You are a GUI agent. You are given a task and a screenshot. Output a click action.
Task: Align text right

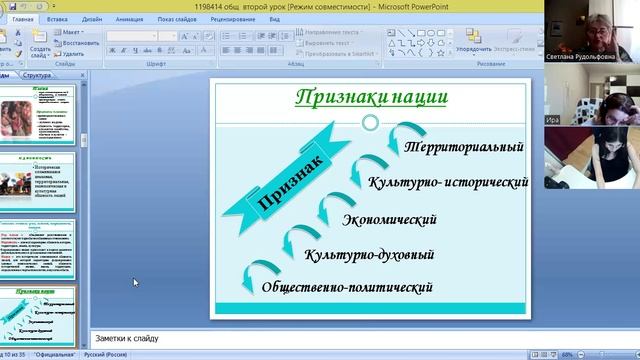tap(249, 51)
